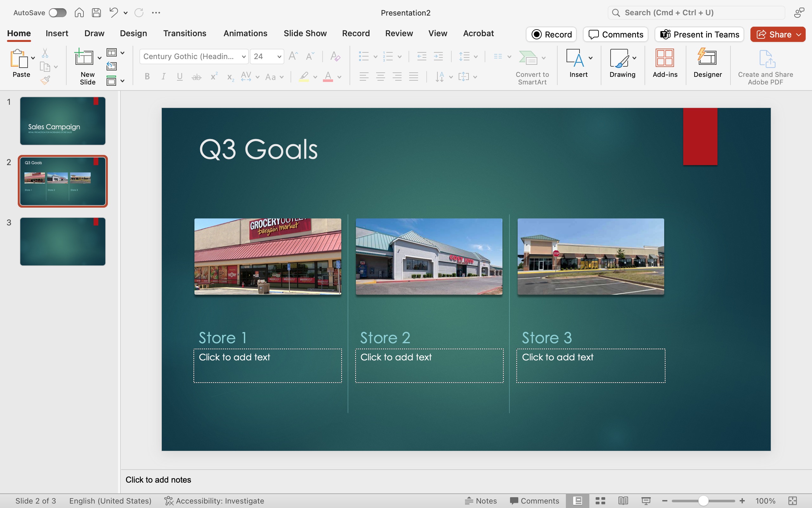Screen dimensions: 812x508
Task: Toggle Subscript formatting
Action: click(230, 77)
